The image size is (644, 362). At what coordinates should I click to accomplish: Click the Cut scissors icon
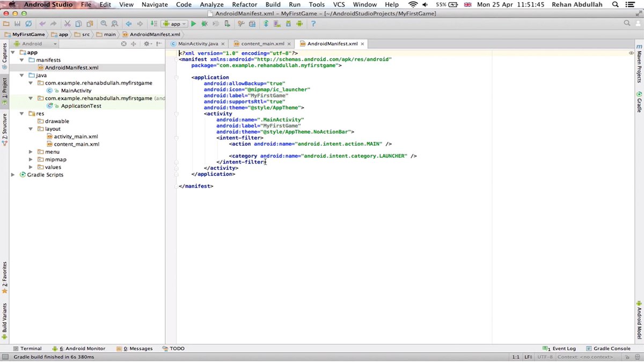click(67, 24)
